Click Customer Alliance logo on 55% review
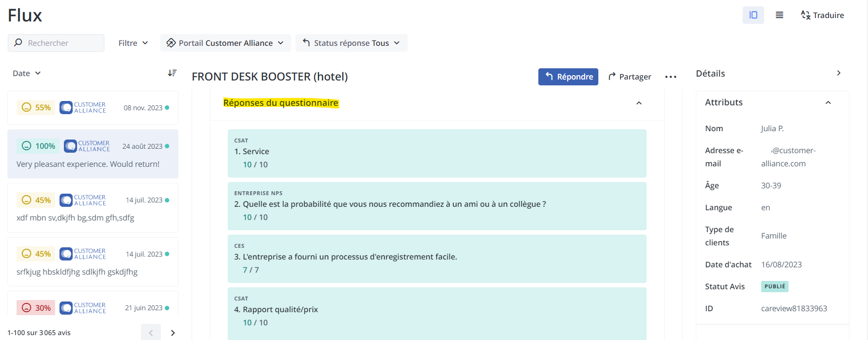 [x=83, y=108]
